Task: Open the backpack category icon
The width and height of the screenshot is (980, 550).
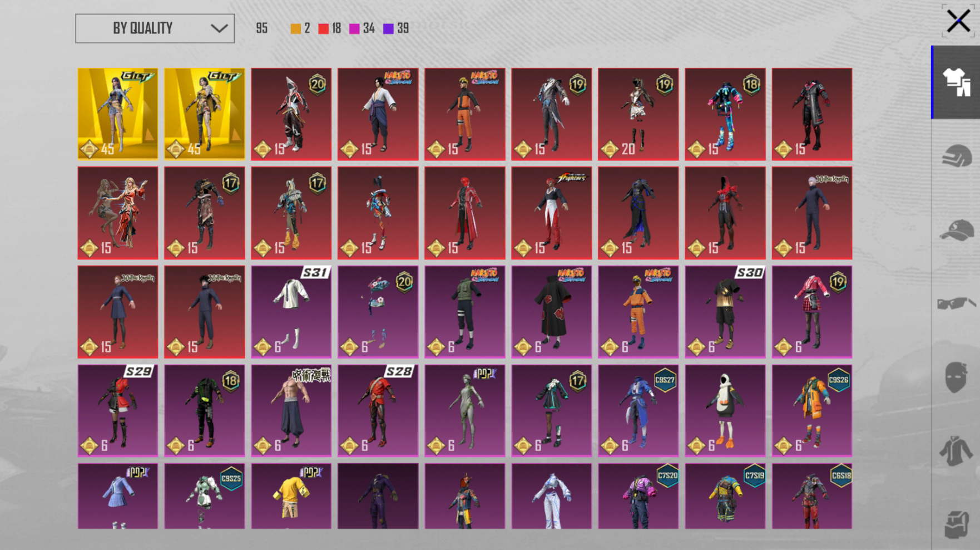Action: 956,524
